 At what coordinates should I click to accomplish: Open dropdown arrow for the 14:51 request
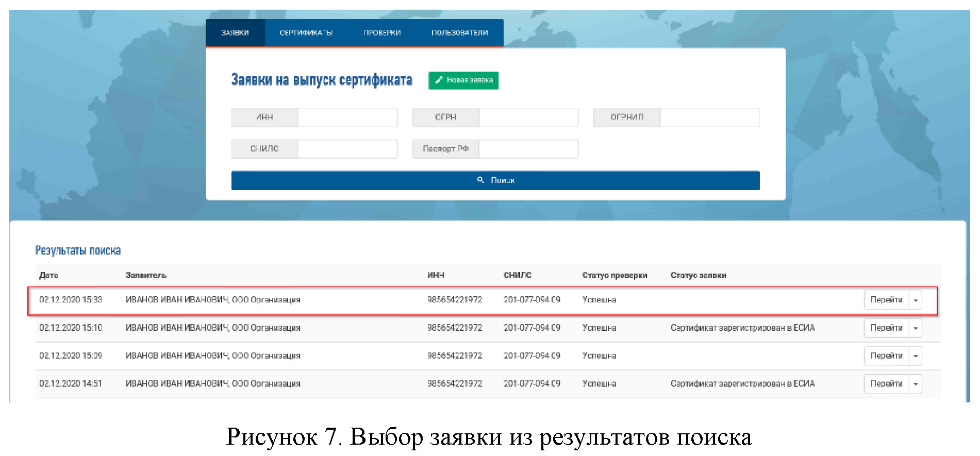[x=916, y=384]
